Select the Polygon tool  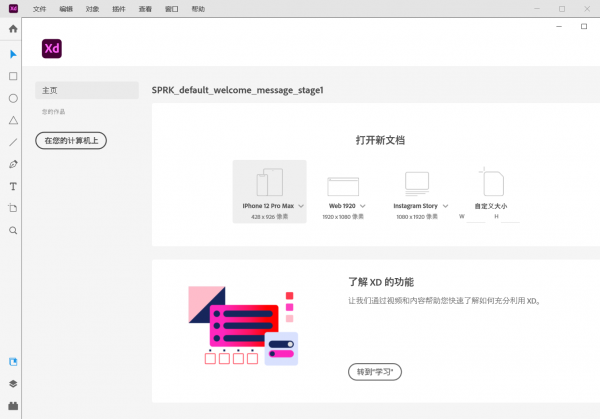point(13,120)
